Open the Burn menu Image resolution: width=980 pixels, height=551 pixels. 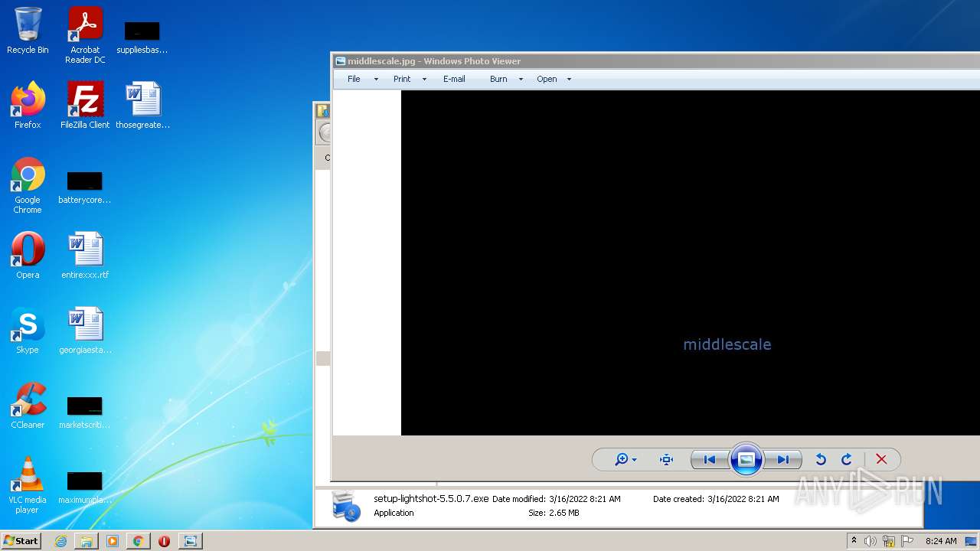[x=498, y=79]
